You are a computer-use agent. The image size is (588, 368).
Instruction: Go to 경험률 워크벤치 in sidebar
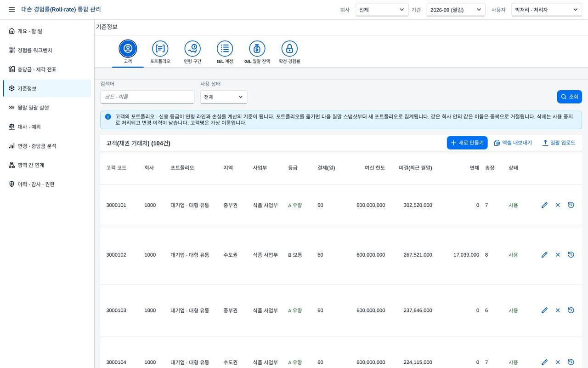tap(47, 50)
